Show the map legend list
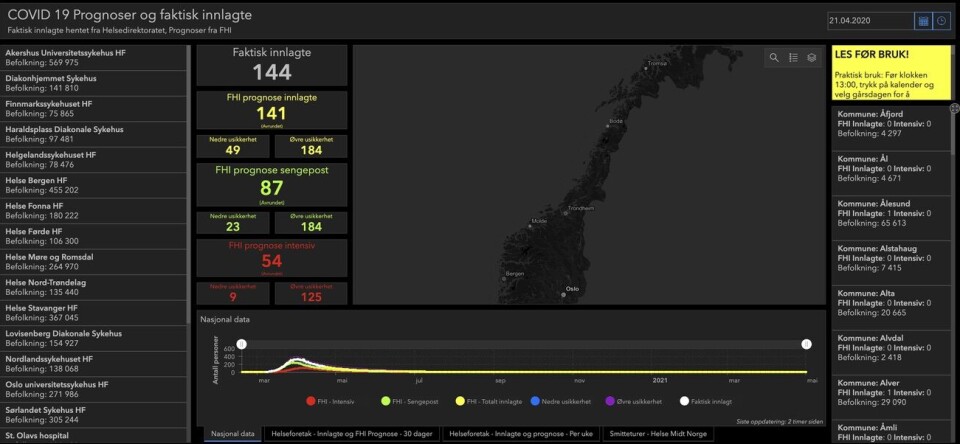The image size is (960, 444). pos(793,58)
